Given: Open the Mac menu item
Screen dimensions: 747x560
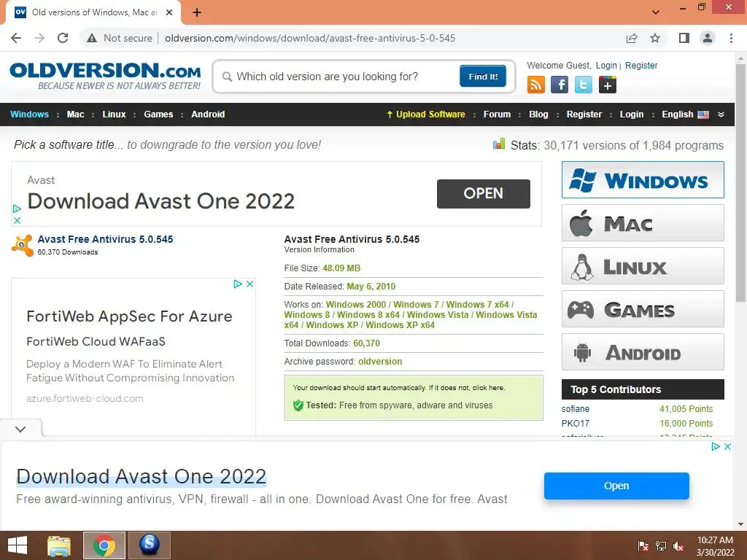Looking at the screenshot, I should [75, 114].
